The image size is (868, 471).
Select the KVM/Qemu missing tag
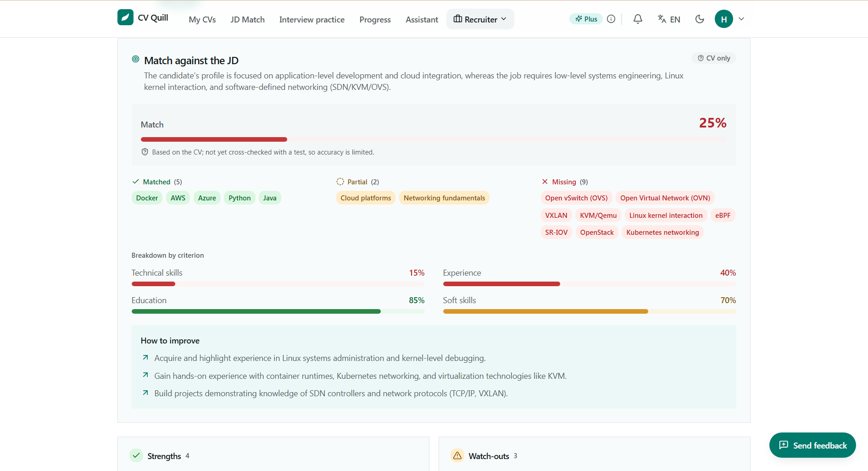click(598, 216)
